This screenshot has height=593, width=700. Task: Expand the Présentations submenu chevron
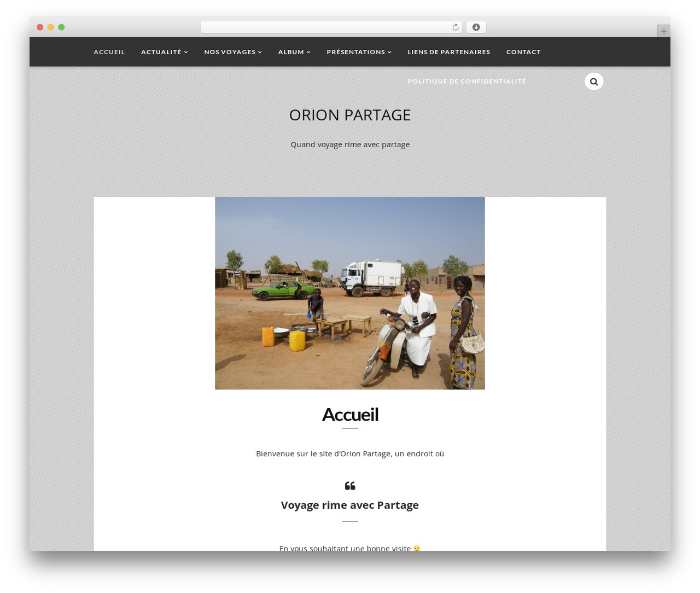(389, 52)
